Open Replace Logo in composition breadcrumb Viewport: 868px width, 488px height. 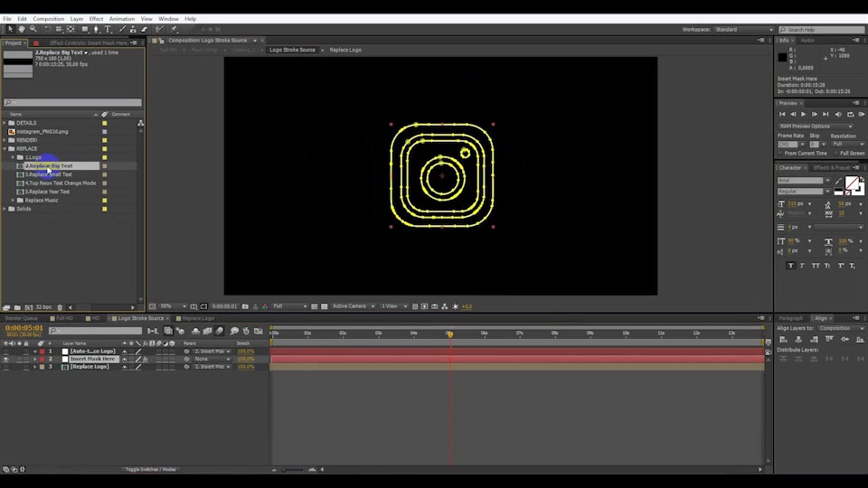(345, 50)
